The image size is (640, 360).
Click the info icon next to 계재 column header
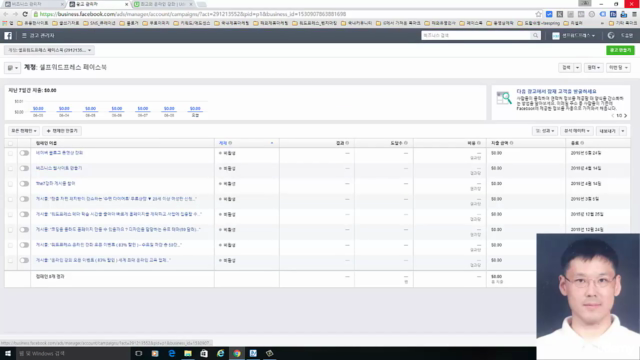[230, 143]
